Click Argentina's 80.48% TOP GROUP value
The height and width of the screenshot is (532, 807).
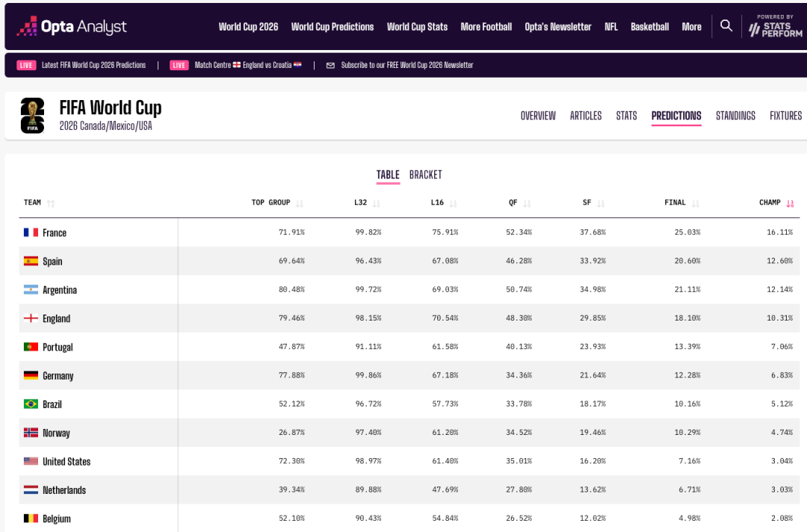pyautogui.click(x=292, y=290)
